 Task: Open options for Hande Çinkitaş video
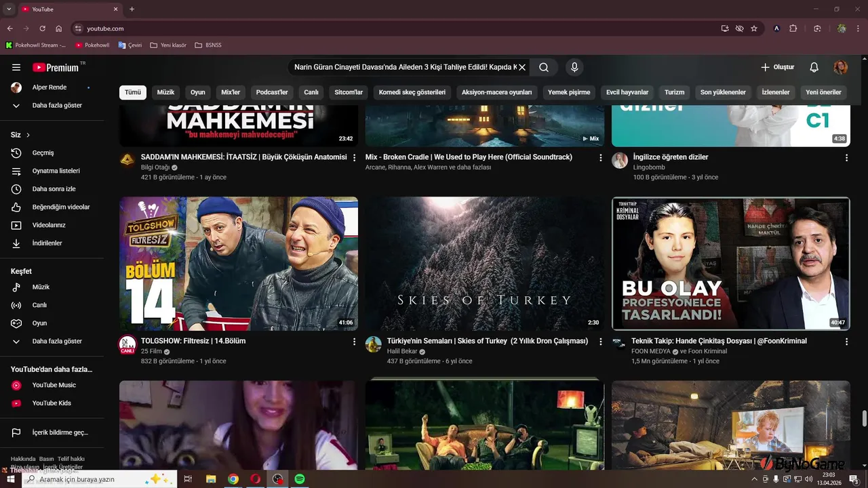click(x=846, y=342)
